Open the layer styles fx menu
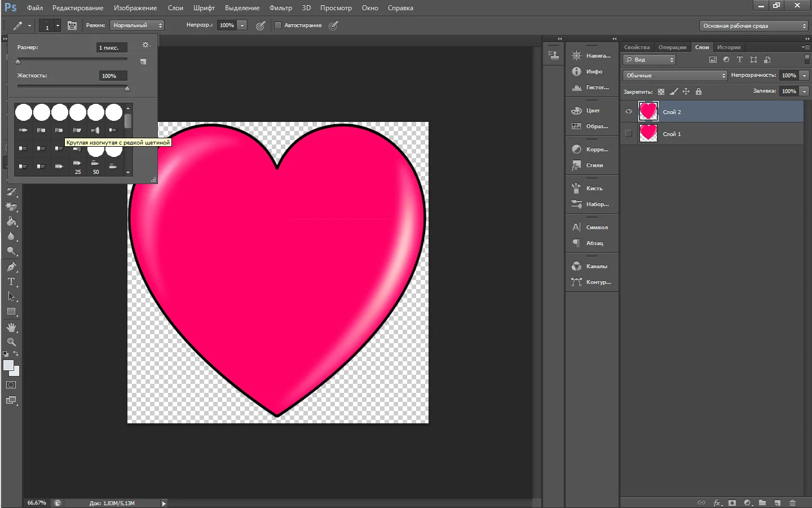Screen dimensions: 812x508 (717, 502)
